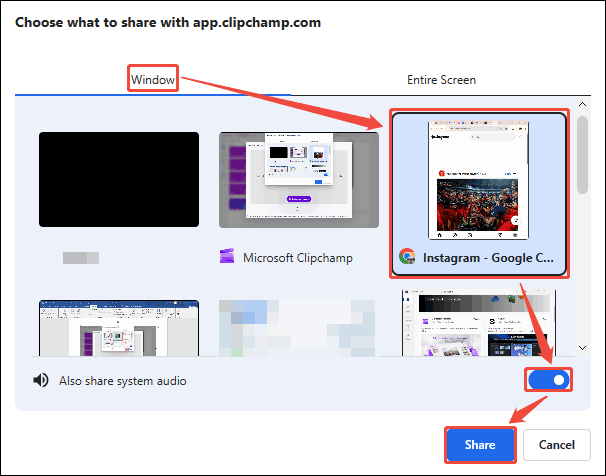
Task: Switch to the Entire Screen tab
Action: tap(441, 80)
